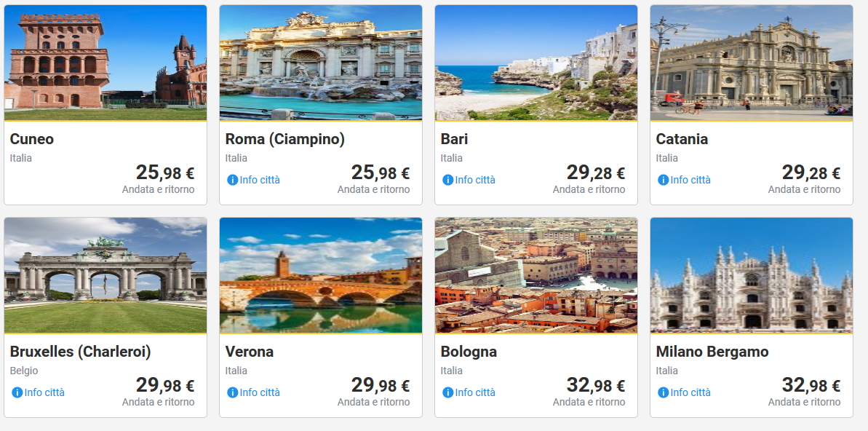
Task: Select the Milano Bergamo 32,98 € price
Action: (811, 385)
